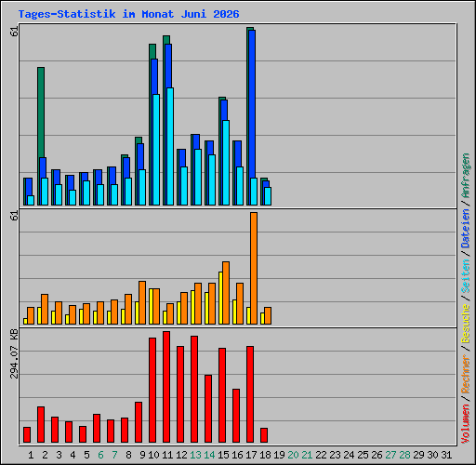Click day '10' on the x-axis
Viewport: 476px width, 465px height.
[x=153, y=455]
